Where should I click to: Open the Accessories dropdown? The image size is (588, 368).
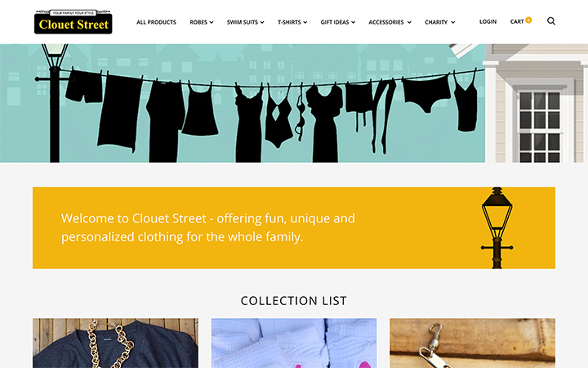(390, 22)
